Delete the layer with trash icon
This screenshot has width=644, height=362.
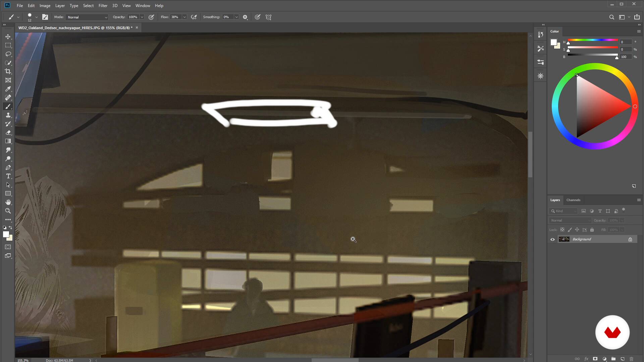(631, 359)
